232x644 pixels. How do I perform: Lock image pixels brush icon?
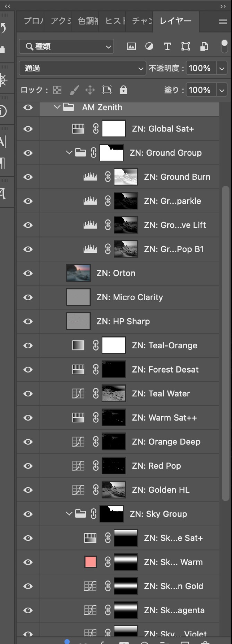coord(74,90)
